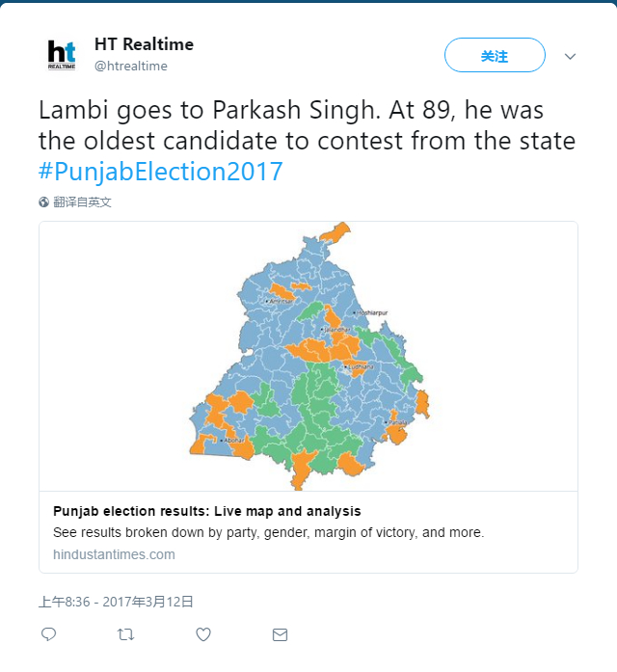Open the Punjab election map thumbnail

pyautogui.click(x=308, y=356)
